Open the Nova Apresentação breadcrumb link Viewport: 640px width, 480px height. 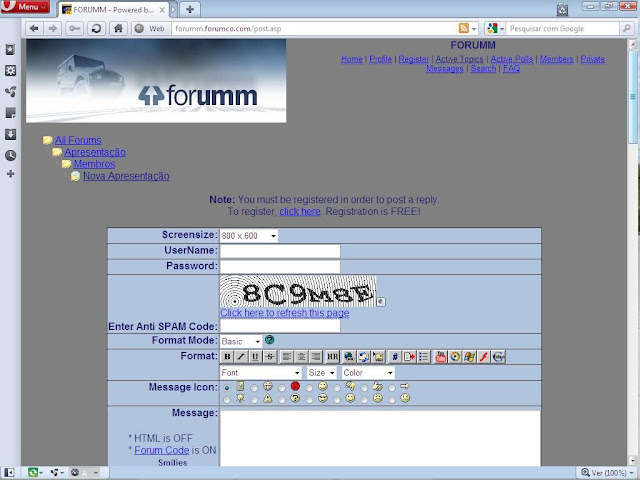coord(126,176)
